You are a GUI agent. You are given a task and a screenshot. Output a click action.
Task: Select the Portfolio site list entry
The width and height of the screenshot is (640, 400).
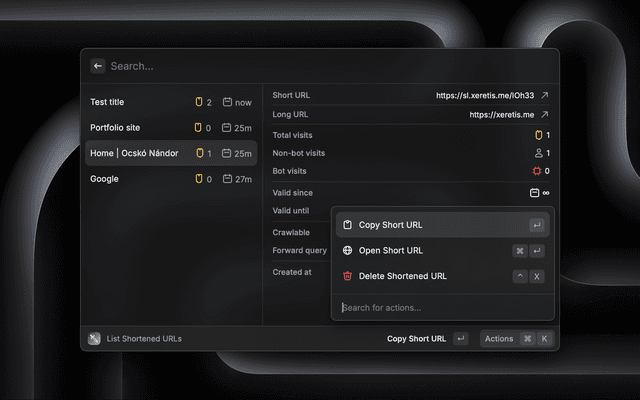click(168, 128)
